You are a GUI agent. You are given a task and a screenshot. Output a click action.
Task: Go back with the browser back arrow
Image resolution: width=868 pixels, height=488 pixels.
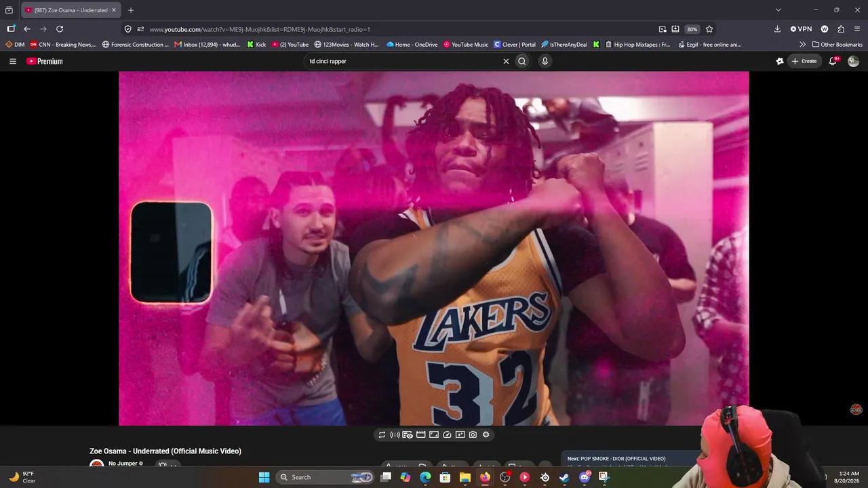point(27,29)
